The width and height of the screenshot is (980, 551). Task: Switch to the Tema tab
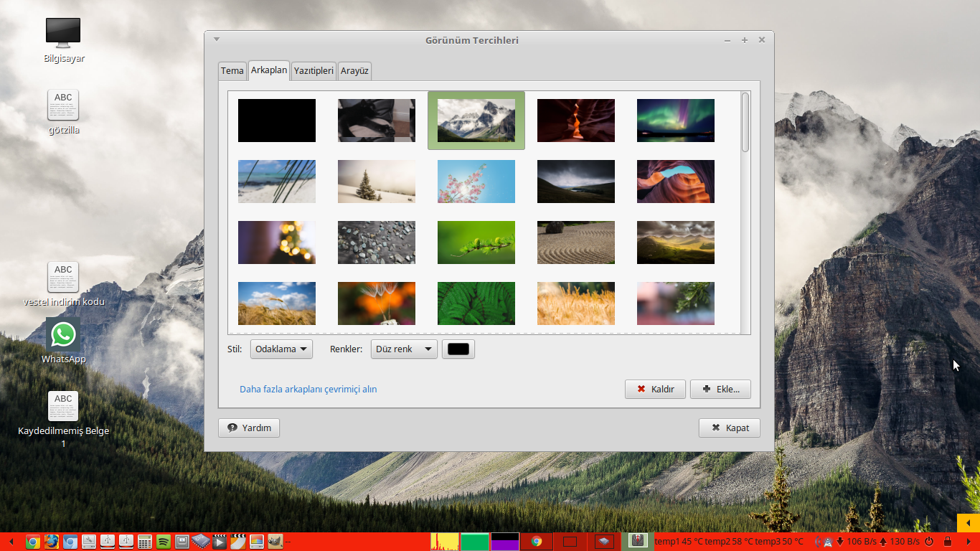(x=232, y=70)
